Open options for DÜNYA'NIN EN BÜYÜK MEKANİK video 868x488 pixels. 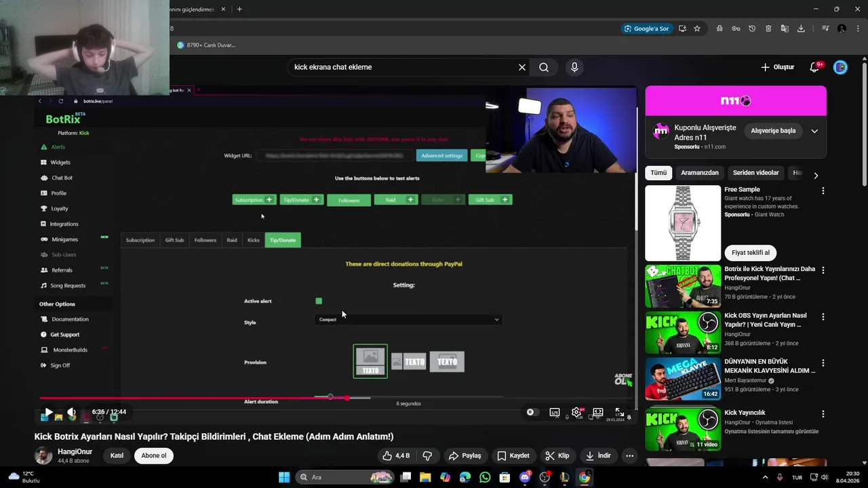(x=823, y=363)
